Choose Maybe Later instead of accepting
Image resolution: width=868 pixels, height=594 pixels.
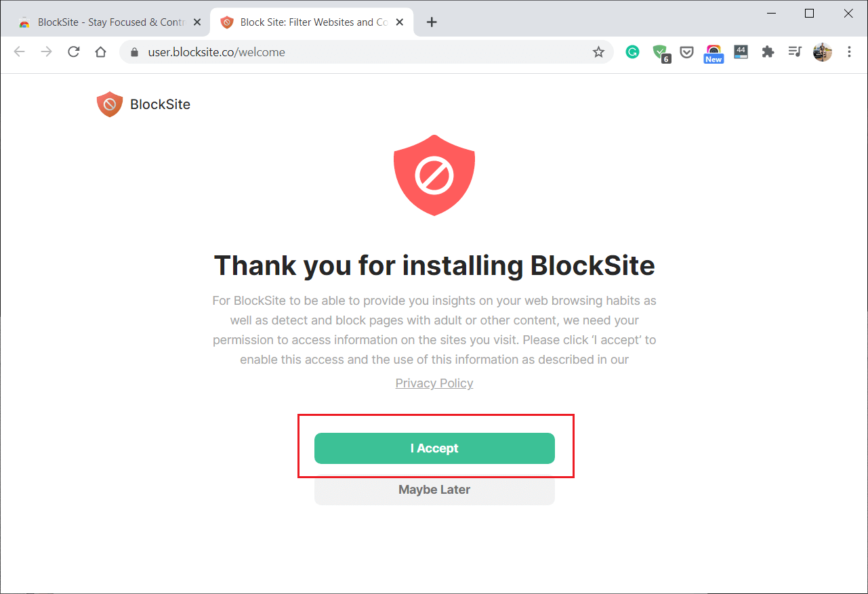point(434,489)
